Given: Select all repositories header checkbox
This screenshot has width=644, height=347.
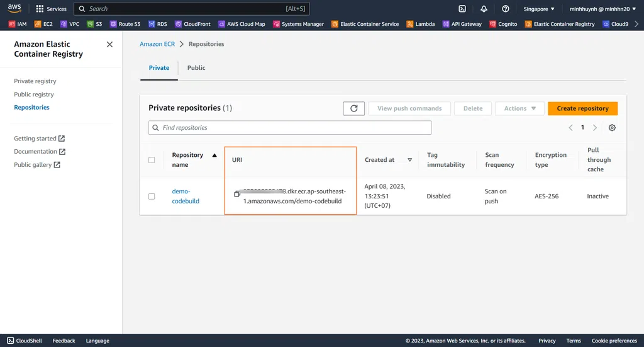Looking at the screenshot, I should pyautogui.click(x=152, y=160).
